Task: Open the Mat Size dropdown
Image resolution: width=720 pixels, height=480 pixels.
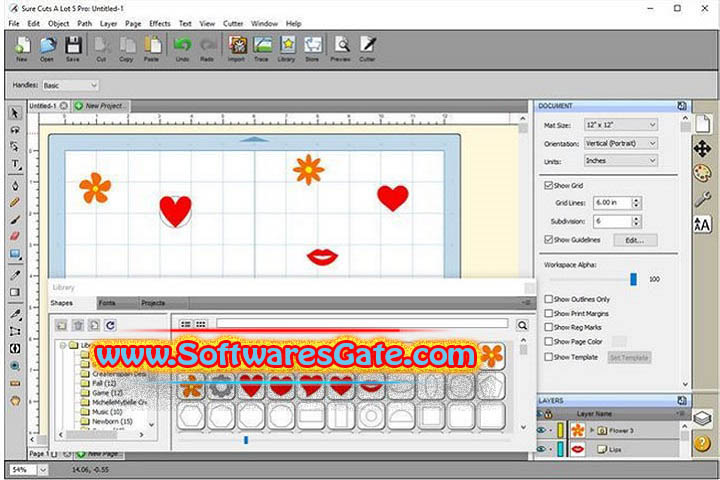Action: [x=621, y=125]
